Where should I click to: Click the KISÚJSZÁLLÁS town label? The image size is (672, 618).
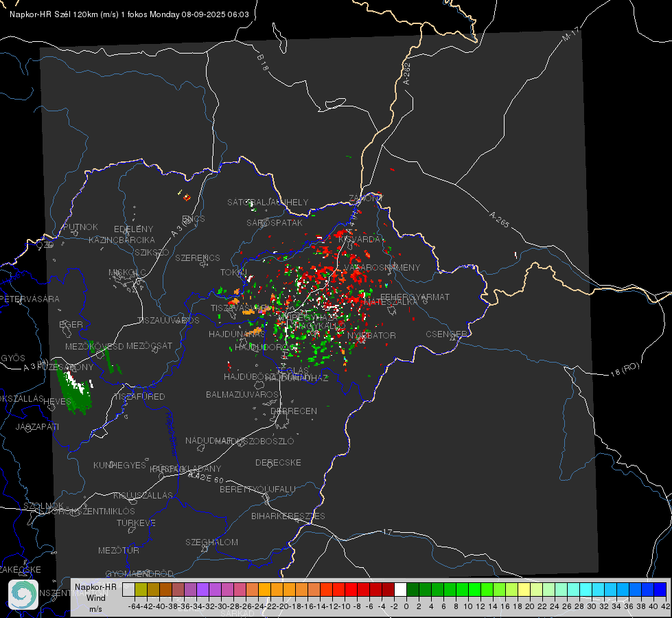(143, 495)
